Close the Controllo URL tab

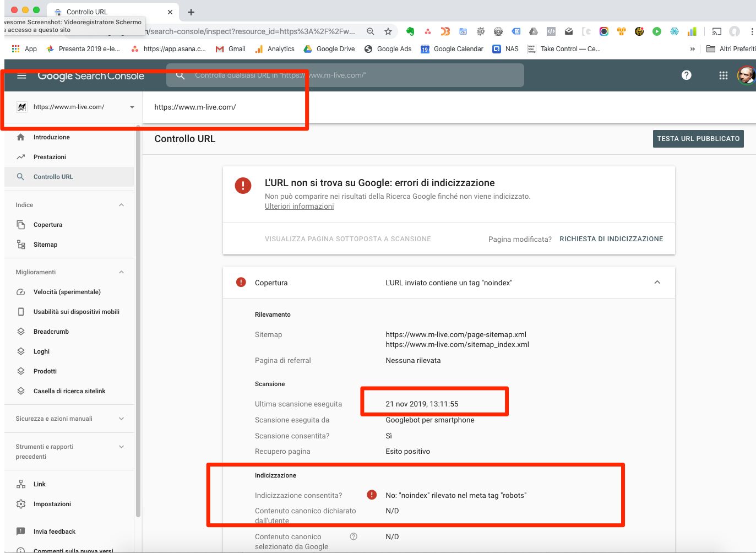tap(170, 12)
